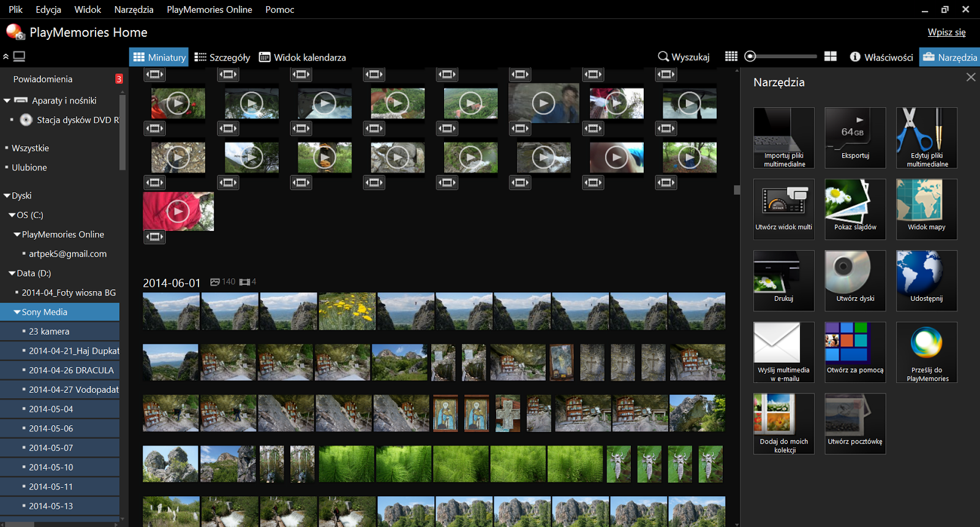Click the Drukuj printer tool
The image size is (980, 527).
pyautogui.click(x=784, y=281)
